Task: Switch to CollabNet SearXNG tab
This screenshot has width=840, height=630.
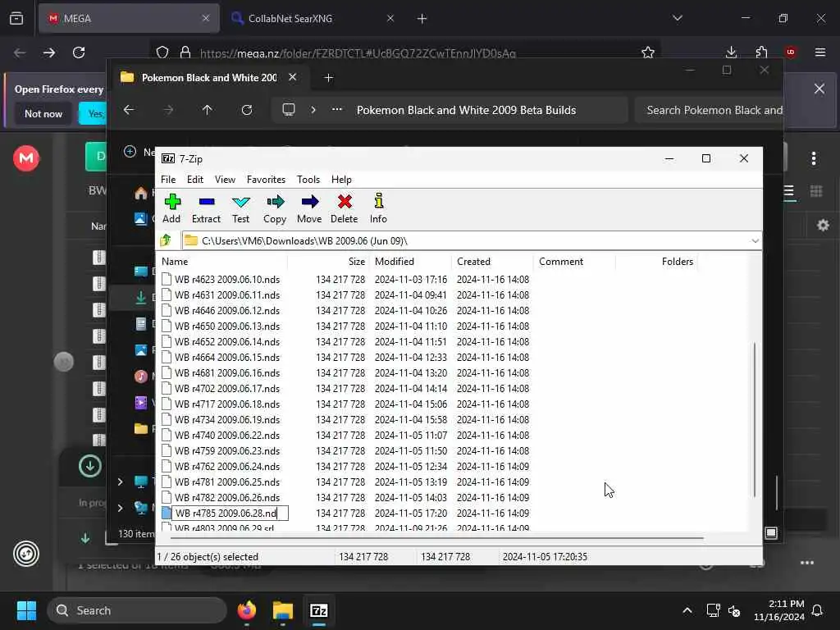Action: (313, 18)
